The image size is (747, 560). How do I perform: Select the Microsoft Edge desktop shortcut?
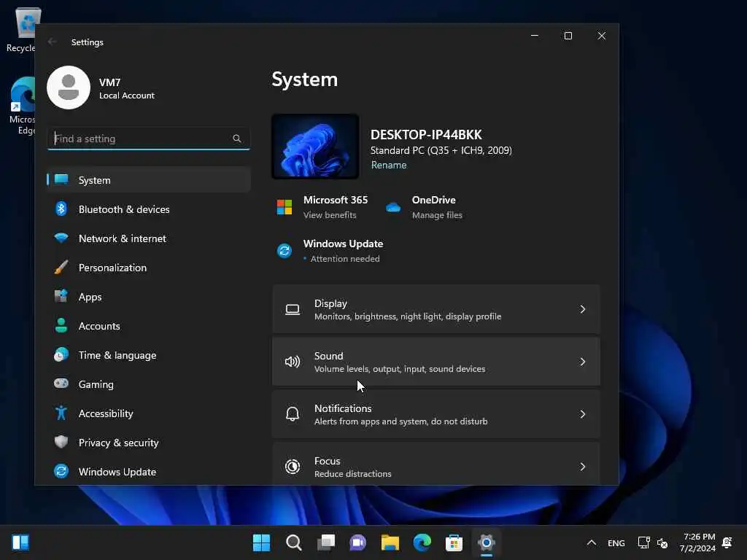[x=21, y=106]
